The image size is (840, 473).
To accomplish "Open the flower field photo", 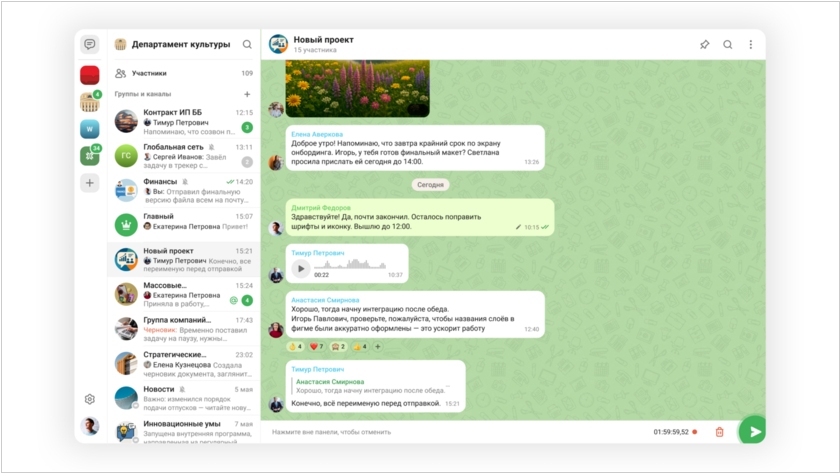I will click(357, 88).
